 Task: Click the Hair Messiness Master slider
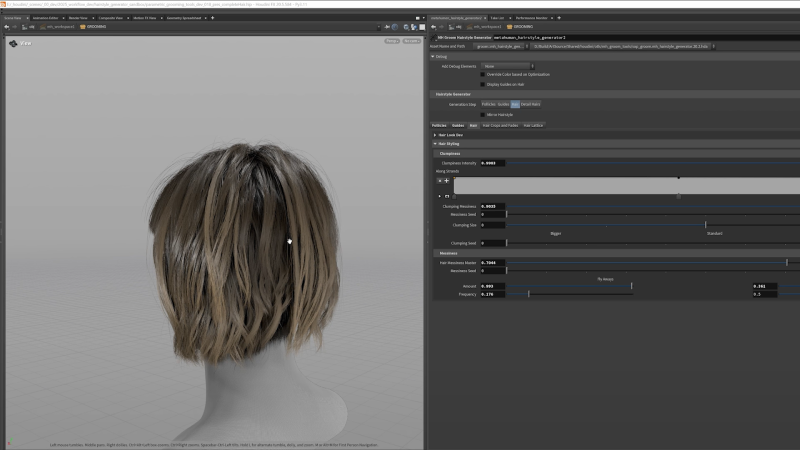click(650, 262)
